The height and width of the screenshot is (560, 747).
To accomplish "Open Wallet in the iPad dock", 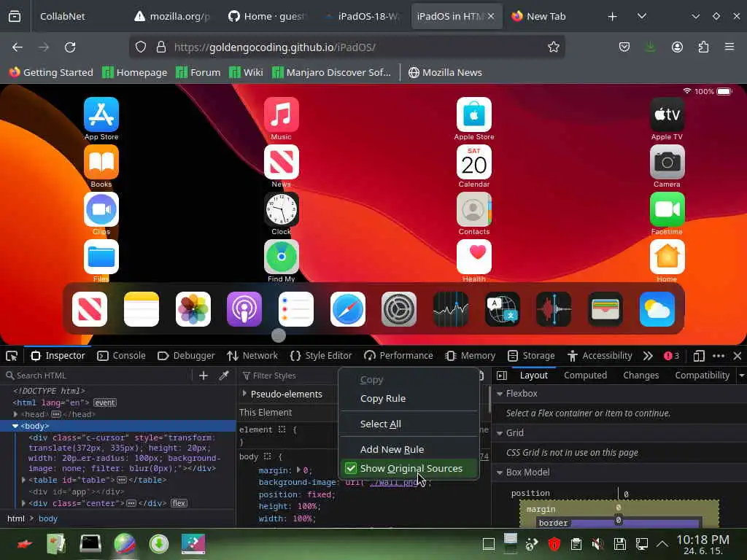I will pos(605,309).
